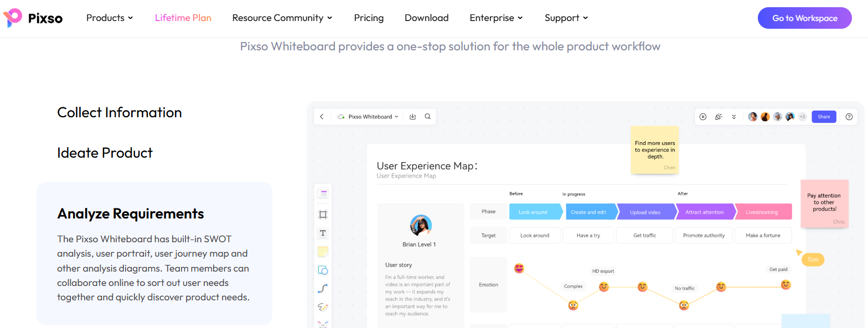Viewport: 868px width, 328px height.
Task: Click the User Experience Map title
Action: pyautogui.click(x=427, y=166)
